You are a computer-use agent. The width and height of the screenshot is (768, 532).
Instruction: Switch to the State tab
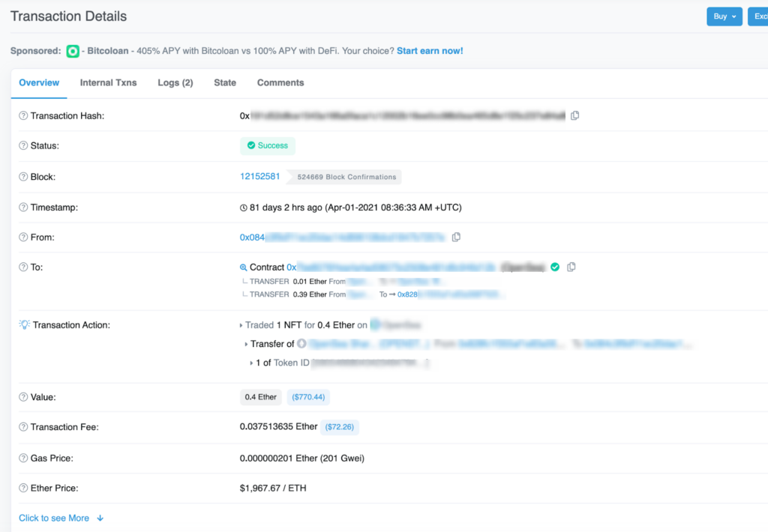click(x=225, y=83)
